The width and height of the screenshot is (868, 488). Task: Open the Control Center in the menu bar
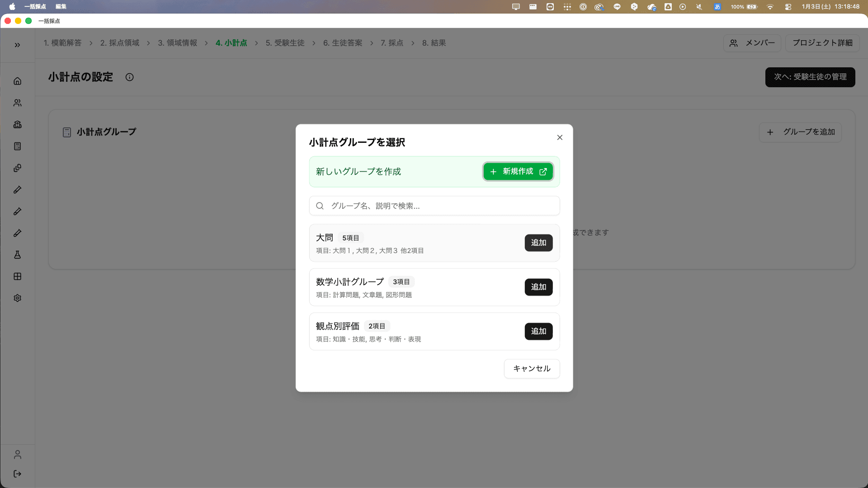788,7
